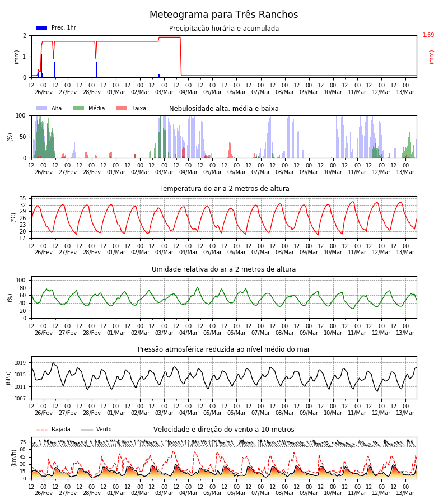Click the 13/Mar label under wind chart
Viewport: 448px width, 504px height.
[405, 493]
